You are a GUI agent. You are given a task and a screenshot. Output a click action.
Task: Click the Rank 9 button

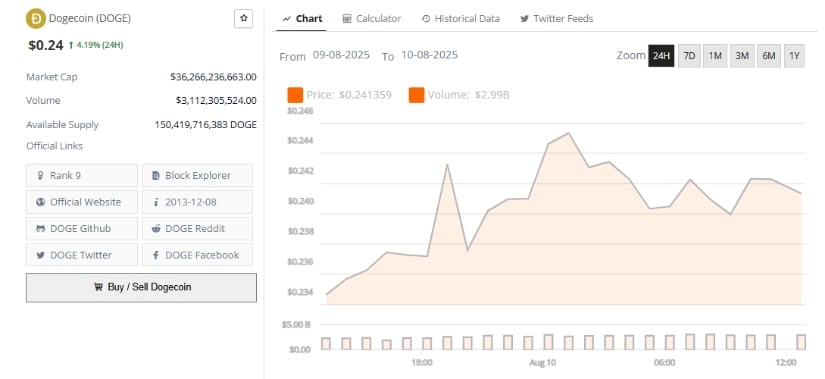point(82,176)
